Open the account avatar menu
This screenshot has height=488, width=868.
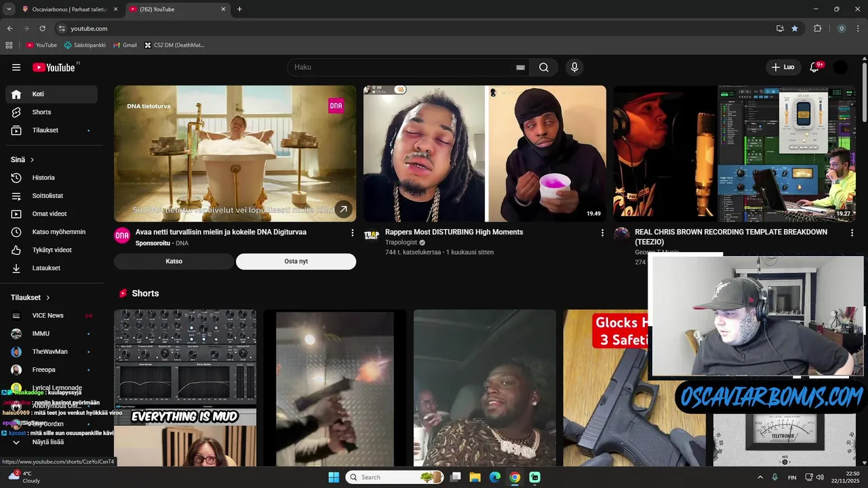[x=840, y=67]
